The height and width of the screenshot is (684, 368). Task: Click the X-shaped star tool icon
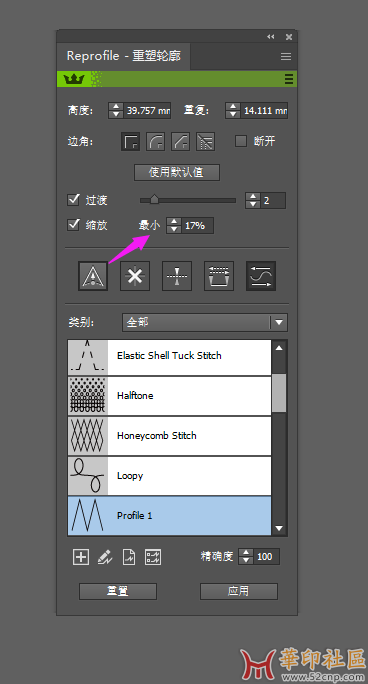[135, 276]
